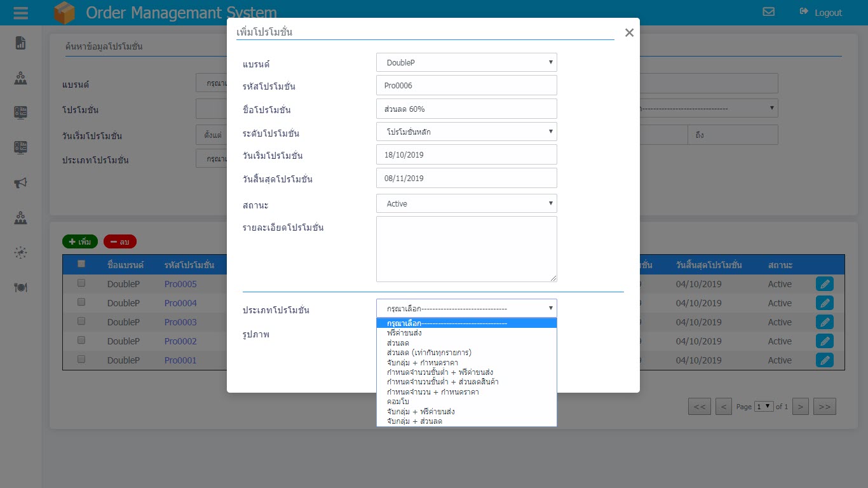Open the star network sidebar icon
Screen dimensions: 868x488
20,253
